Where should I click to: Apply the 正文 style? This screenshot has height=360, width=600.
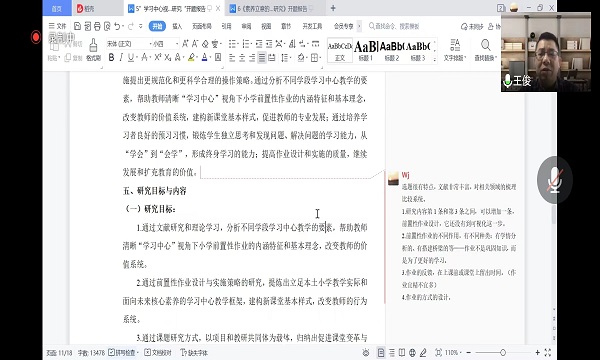340,50
